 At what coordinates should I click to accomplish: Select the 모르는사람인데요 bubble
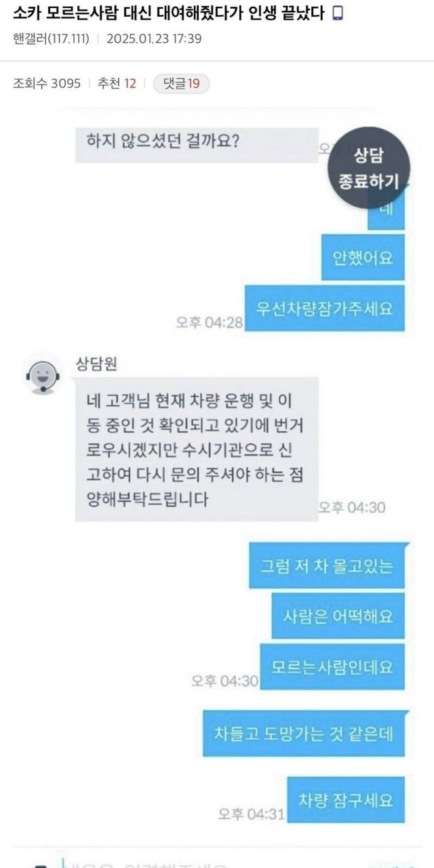click(332, 667)
